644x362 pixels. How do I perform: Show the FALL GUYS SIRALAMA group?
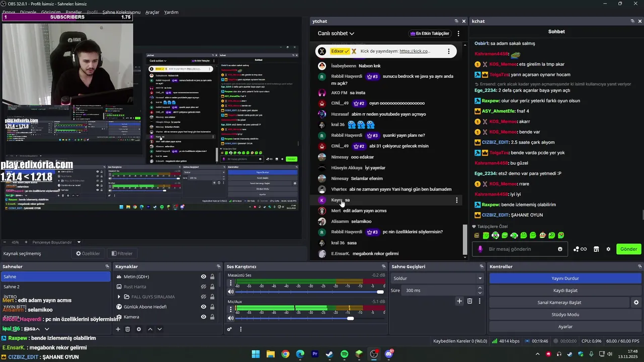point(204,297)
